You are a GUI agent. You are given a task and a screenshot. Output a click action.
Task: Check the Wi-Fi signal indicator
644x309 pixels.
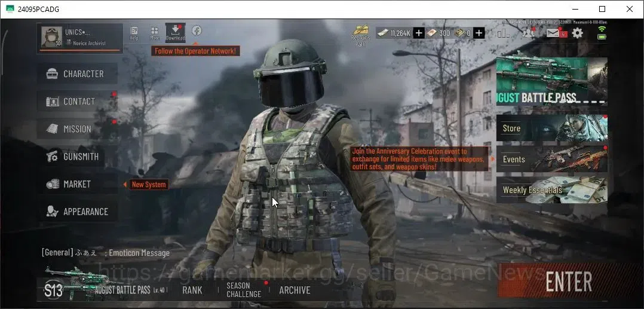[x=602, y=28]
